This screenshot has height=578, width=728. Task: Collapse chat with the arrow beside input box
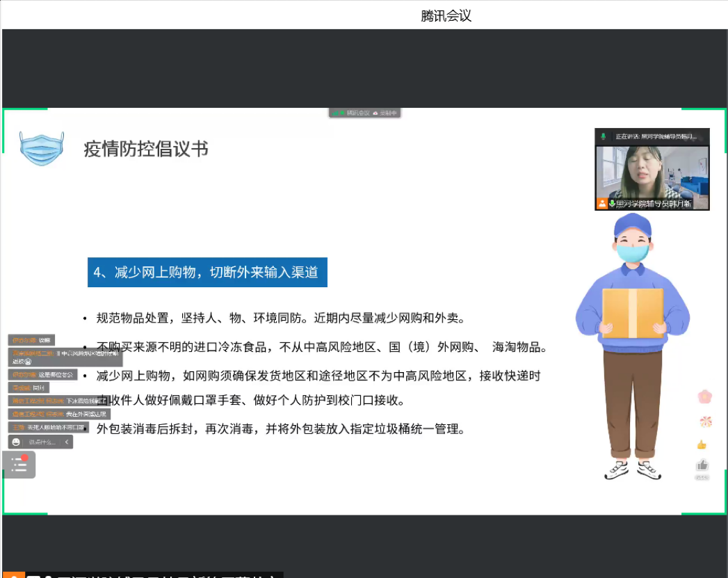(x=67, y=442)
